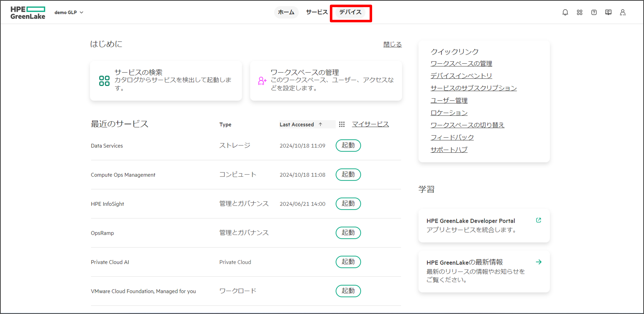The width and height of the screenshot is (644, 314).
Task: Open the notifications bell icon
Action: (x=565, y=12)
